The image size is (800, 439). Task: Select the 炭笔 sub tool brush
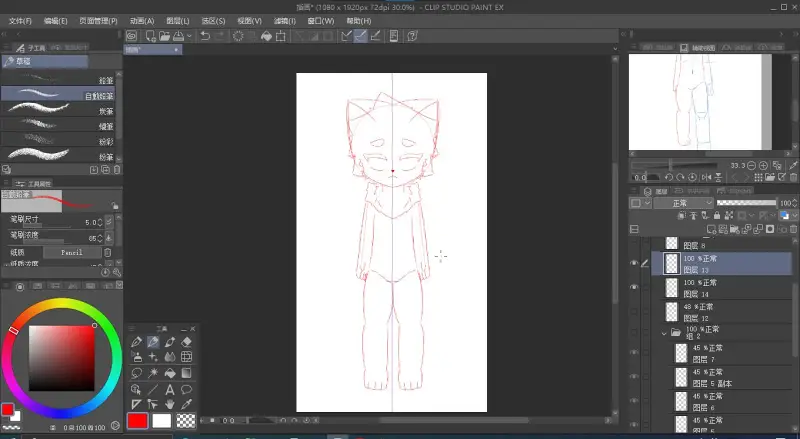pyautogui.click(x=58, y=109)
